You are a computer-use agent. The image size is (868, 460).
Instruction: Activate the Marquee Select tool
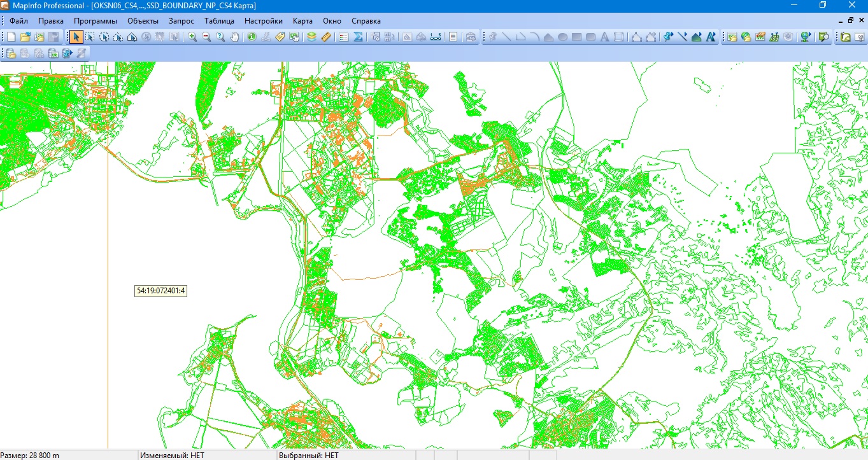90,37
